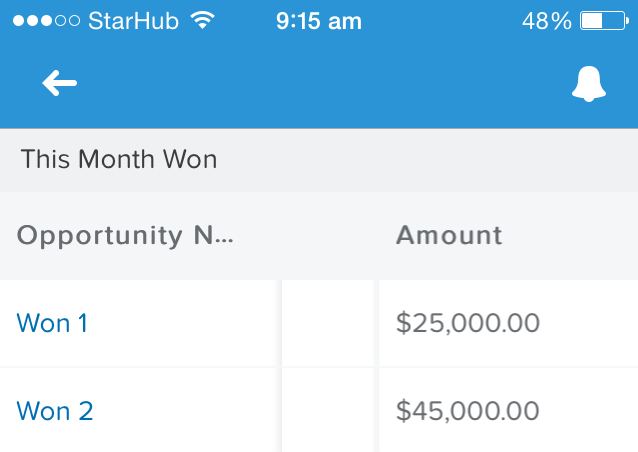
Task: Tap the signal strength dots
Action: click(x=46, y=20)
